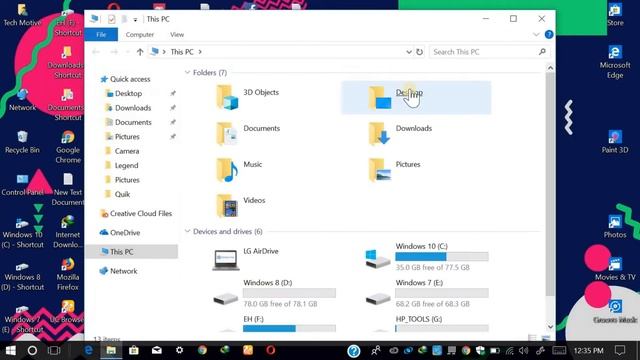Click the Forward navigation arrow
Screen dimensions: 640x360
[114, 52]
